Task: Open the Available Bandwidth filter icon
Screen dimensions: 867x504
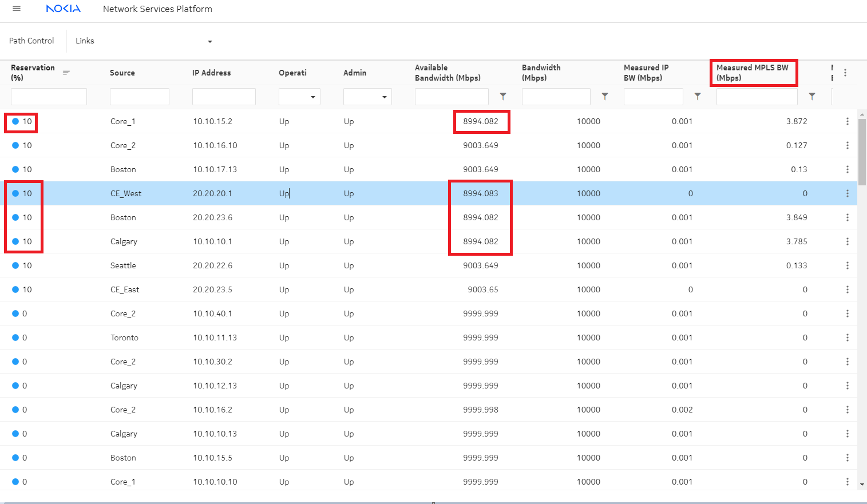Action: 503,97
